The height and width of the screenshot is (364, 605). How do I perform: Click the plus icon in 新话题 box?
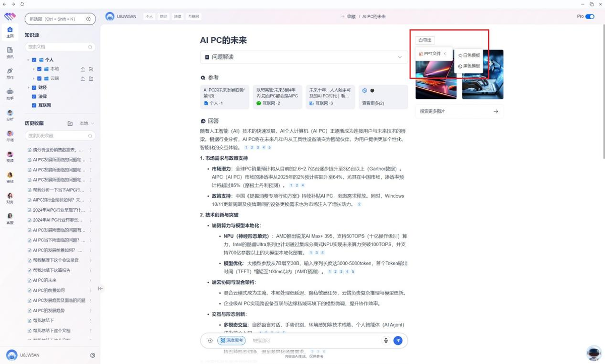[x=88, y=19]
